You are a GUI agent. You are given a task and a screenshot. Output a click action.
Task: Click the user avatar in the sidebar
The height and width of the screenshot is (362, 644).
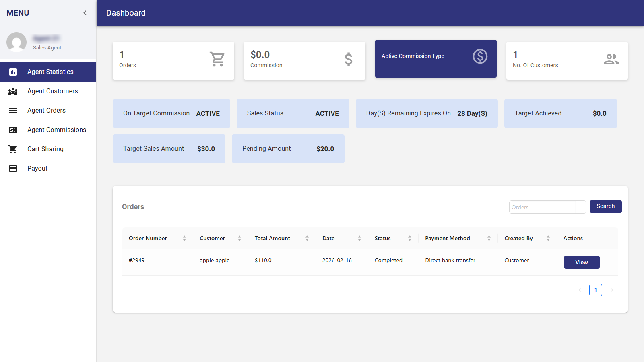tap(17, 42)
